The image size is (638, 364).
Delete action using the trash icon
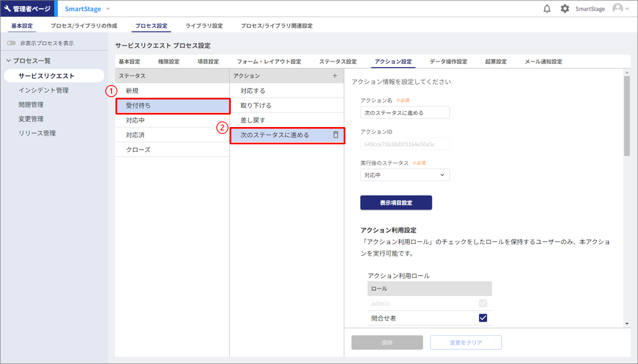(x=336, y=135)
